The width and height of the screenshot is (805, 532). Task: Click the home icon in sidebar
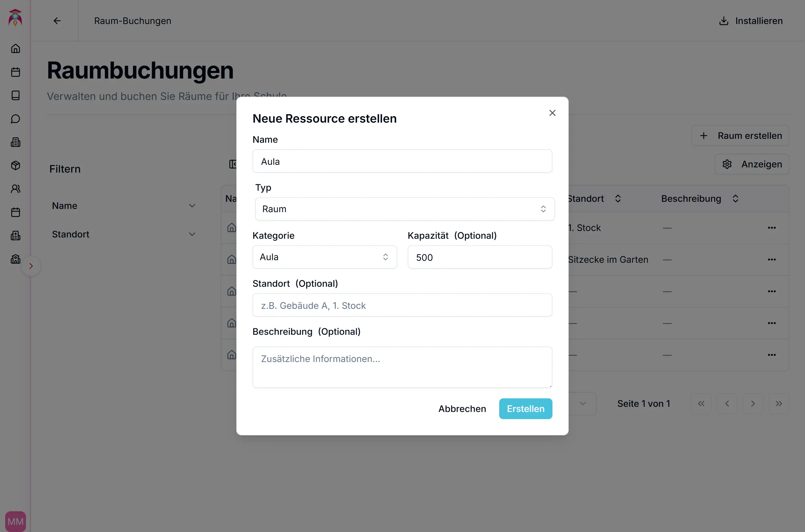16,49
